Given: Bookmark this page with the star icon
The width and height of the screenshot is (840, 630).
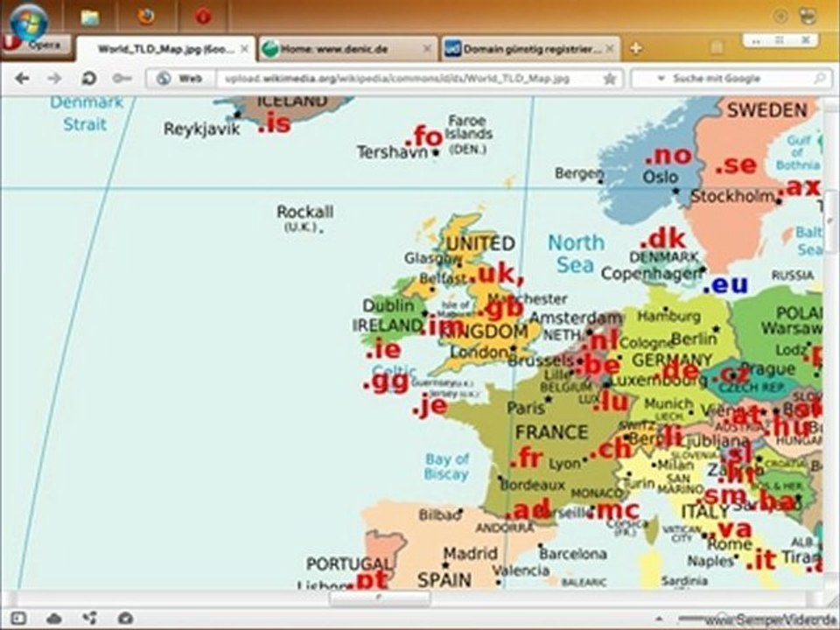Looking at the screenshot, I should 610,80.
